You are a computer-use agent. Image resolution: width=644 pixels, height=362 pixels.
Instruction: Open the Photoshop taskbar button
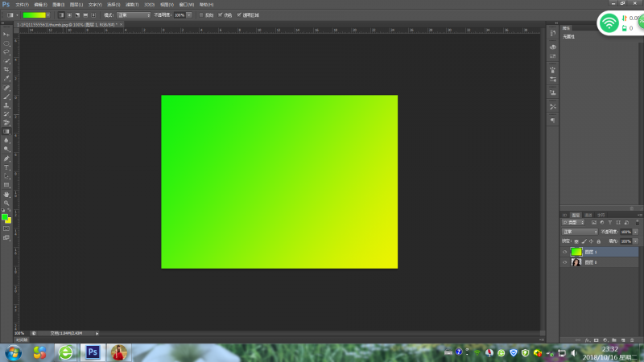point(93,352)
